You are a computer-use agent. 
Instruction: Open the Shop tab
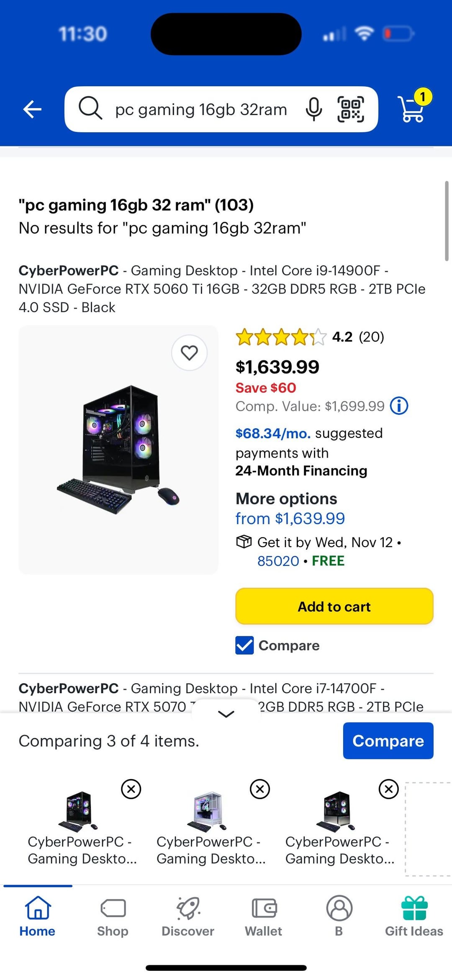113,916
